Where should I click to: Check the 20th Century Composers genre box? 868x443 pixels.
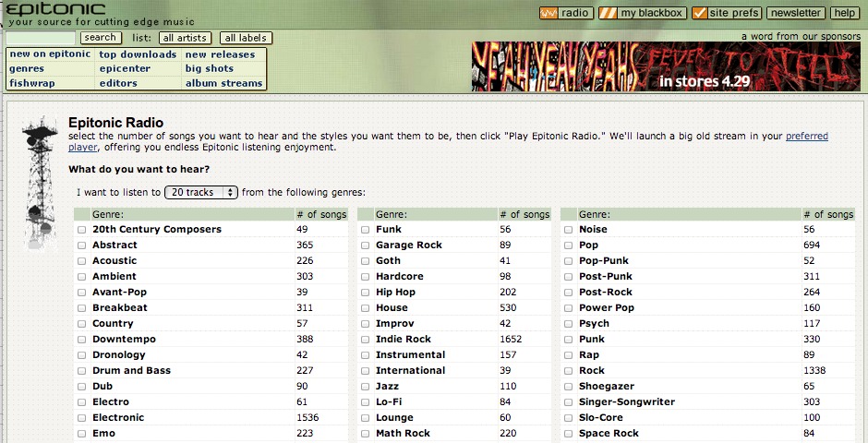[x=82, y=230]
